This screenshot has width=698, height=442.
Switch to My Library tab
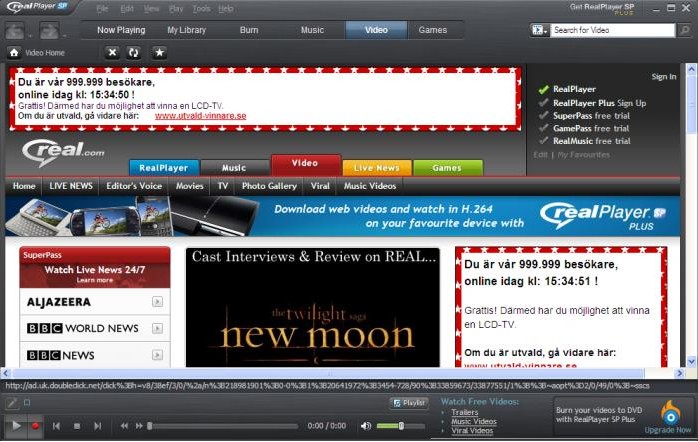[x=187, y=30]
